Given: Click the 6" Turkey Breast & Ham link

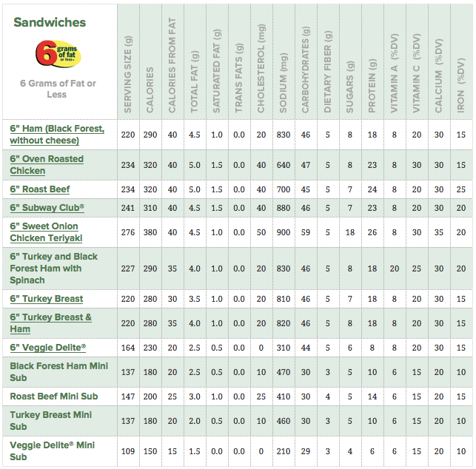Looking at the screenshot, I should 51,323.
